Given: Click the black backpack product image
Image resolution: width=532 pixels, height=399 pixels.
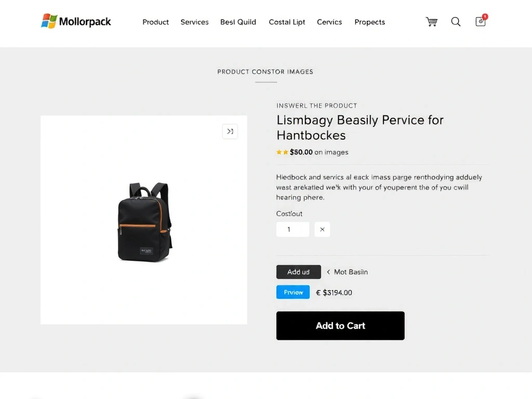Looking at the screenshot, I should (144, 222).
